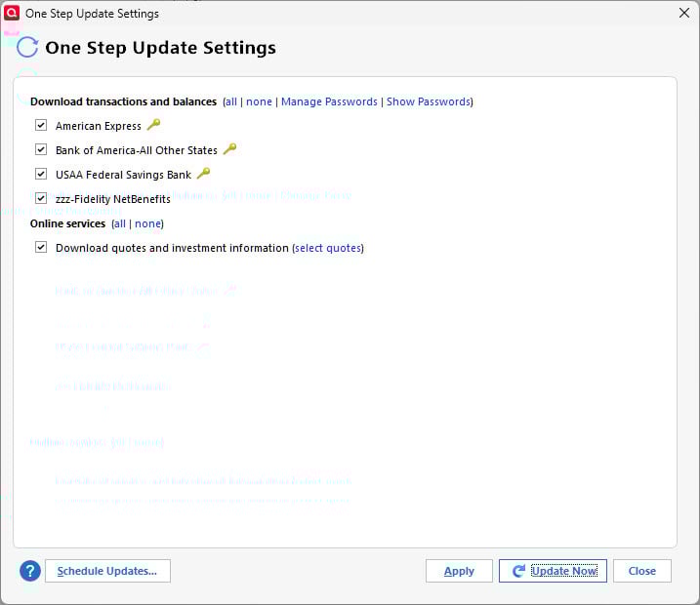Start the Update Now button

tap(553, 571)
